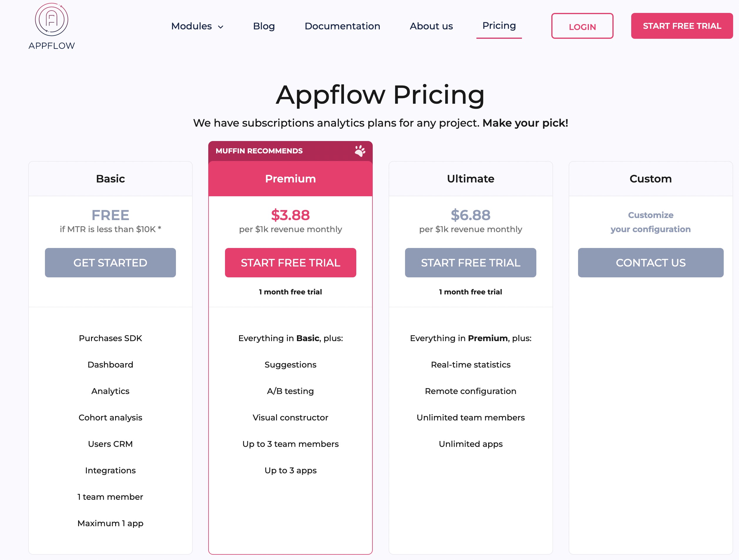Click the Appflow logo icon
The height and width of the screenshot is (560, 739).
51,20
